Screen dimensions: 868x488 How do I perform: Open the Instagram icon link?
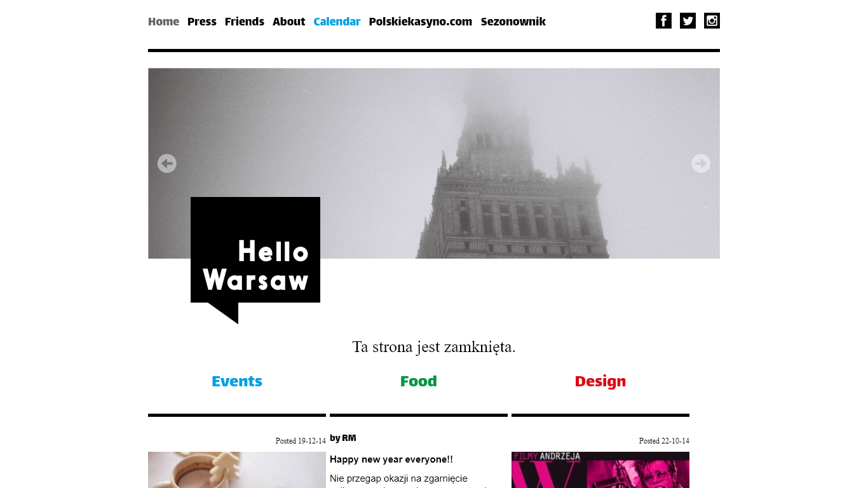pyautogui.click(x=712, y=21)
